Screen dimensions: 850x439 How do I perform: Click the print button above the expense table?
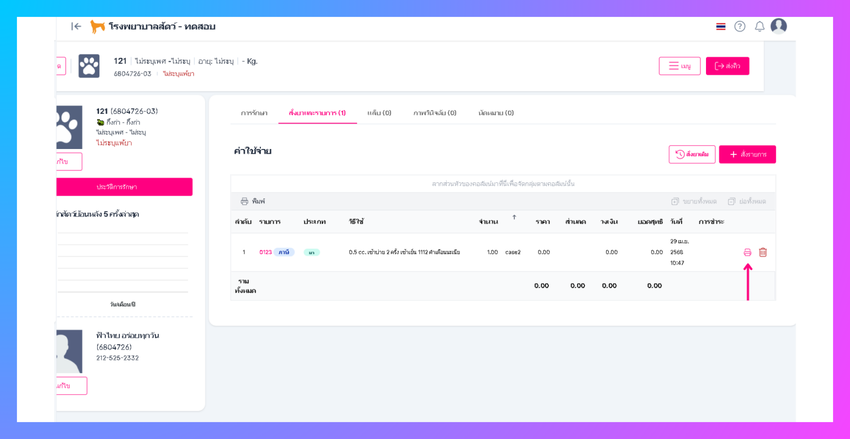coord(253,201)
